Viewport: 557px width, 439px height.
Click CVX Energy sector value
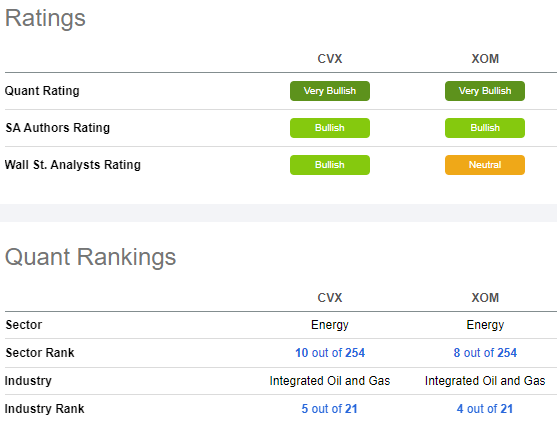click(x=330, y=325)
